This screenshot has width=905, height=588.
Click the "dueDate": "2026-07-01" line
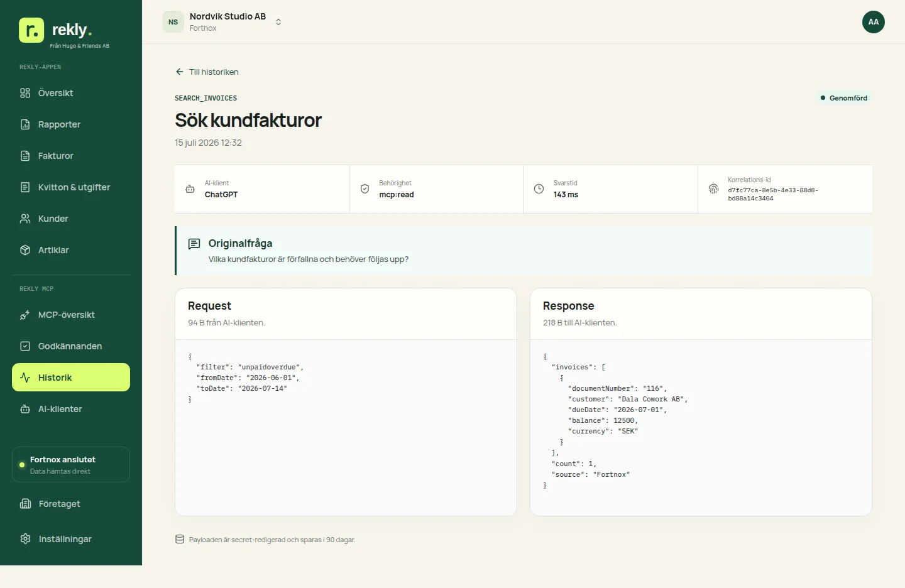pos(617,410)
